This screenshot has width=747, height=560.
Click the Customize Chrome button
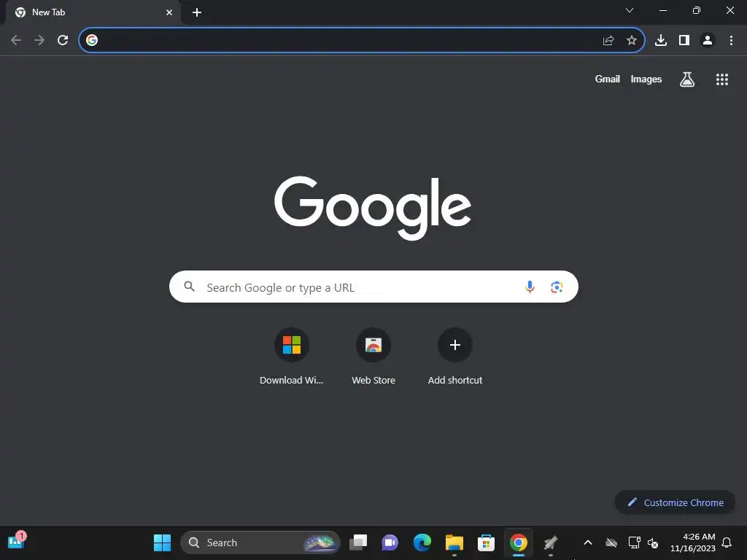pyautogui.click(x=675, y=502)
